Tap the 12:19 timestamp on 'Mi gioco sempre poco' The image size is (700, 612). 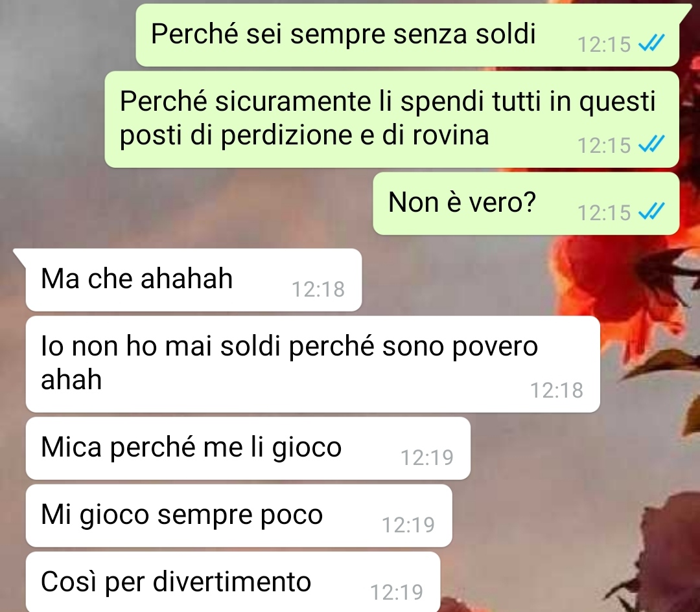pos(408,525)
